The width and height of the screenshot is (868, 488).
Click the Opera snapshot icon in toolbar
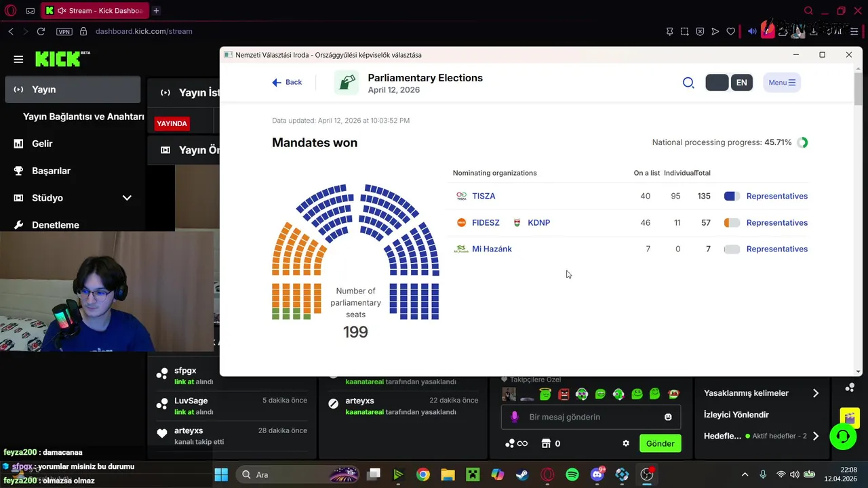click(685, 31)
